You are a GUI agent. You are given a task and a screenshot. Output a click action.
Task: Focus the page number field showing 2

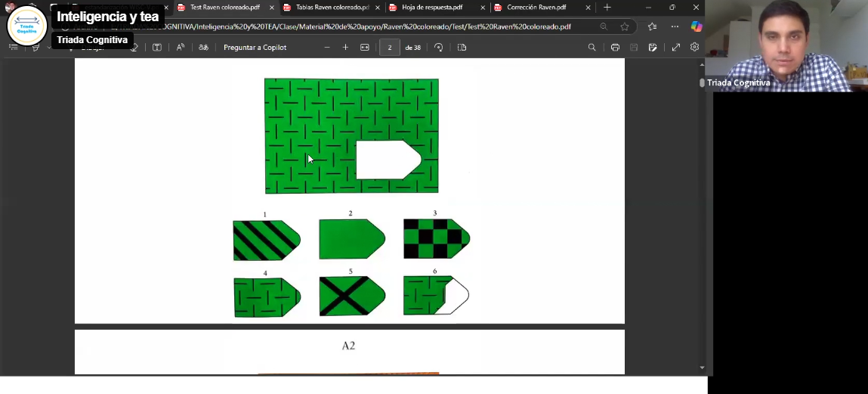(x=390, y=48)
